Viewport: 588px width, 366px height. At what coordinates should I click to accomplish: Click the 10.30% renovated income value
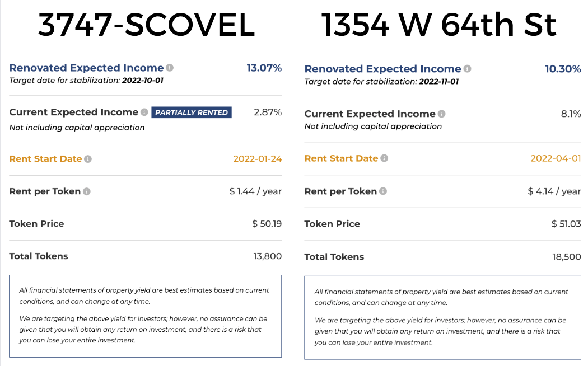point(562,68)
